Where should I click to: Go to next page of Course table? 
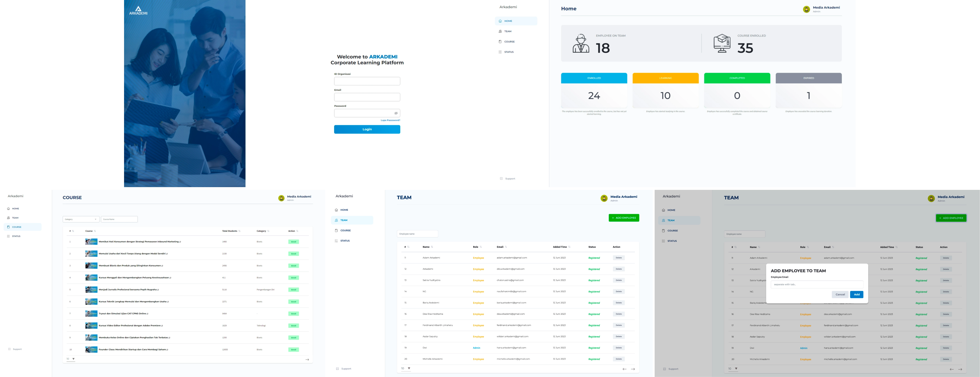pyautogui.click(x=307, y=359)
